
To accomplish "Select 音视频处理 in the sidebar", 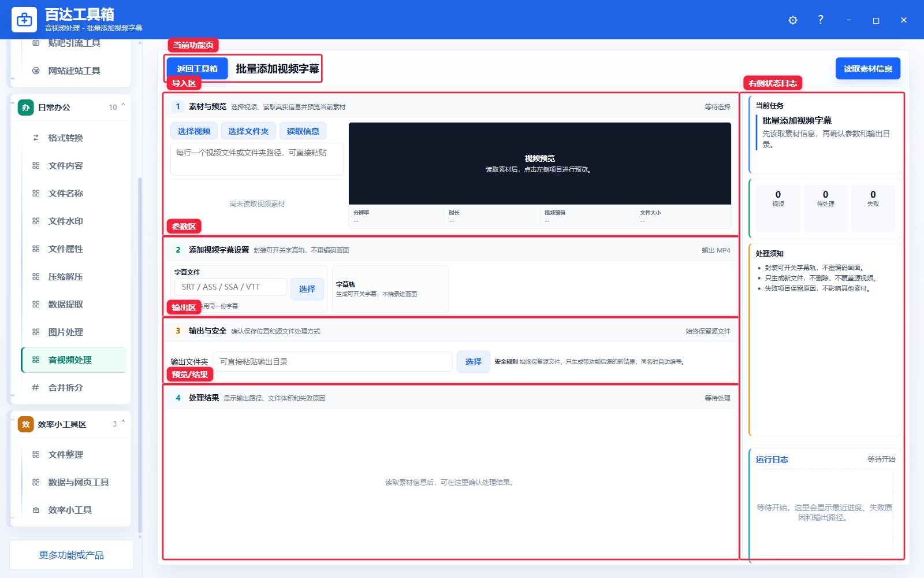I will pyautogui.click(x=74, y=360).
